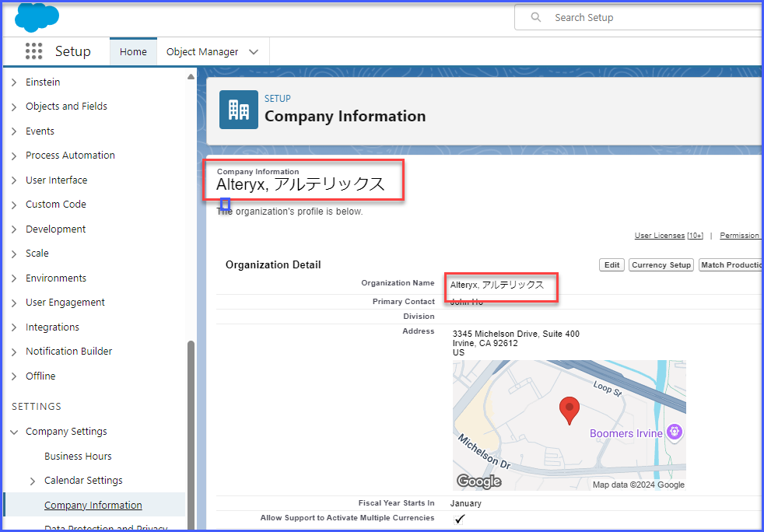This screenshot has width=764, height=532.
Task: Click the sidebar vertical scrollbar
Action: coord(191,435)
